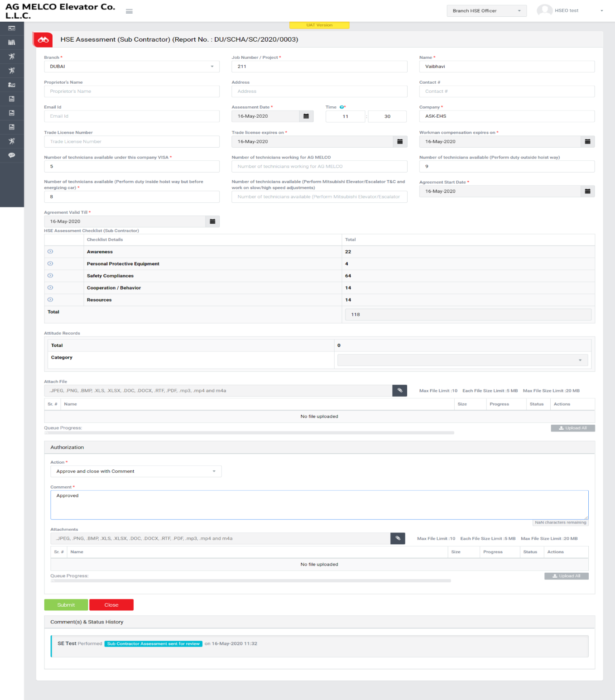Click technicians under company VISA field
This screenshot has height=700, width=615.
tap(132, 167)
